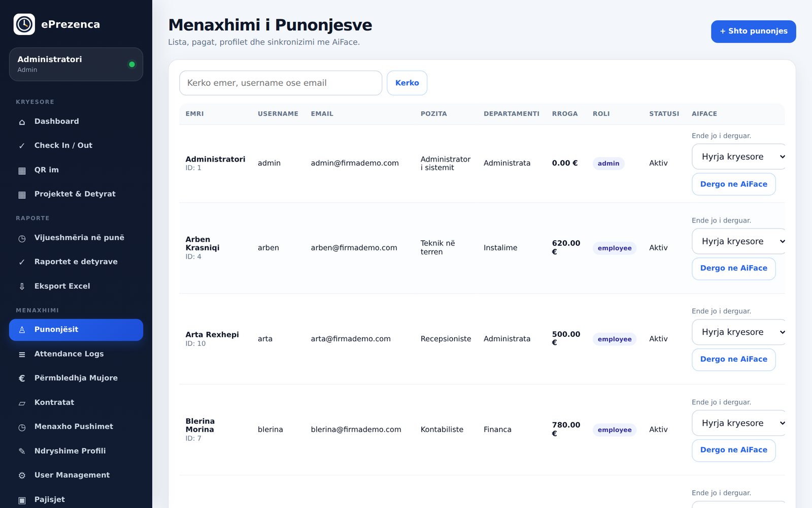Click the Raportet e detyrave checkmark icon
Viewport: 812px width, 508px height.
coord(22,262)
